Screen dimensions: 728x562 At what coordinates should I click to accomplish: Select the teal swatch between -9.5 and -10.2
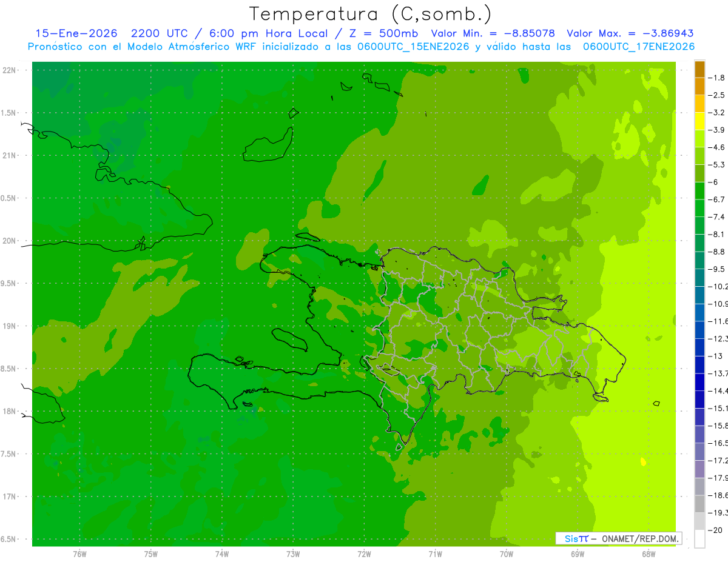[699, 278]
